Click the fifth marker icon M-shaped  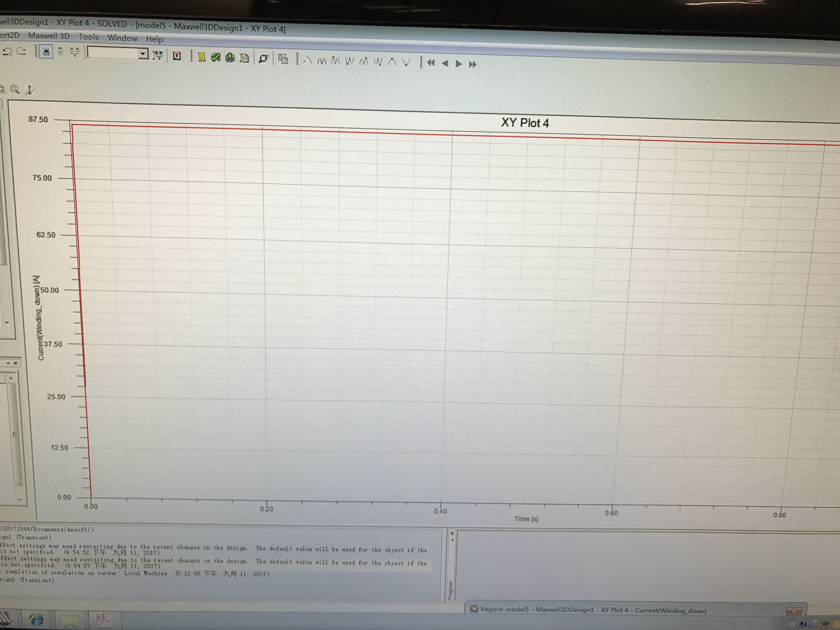pos(363,61)
